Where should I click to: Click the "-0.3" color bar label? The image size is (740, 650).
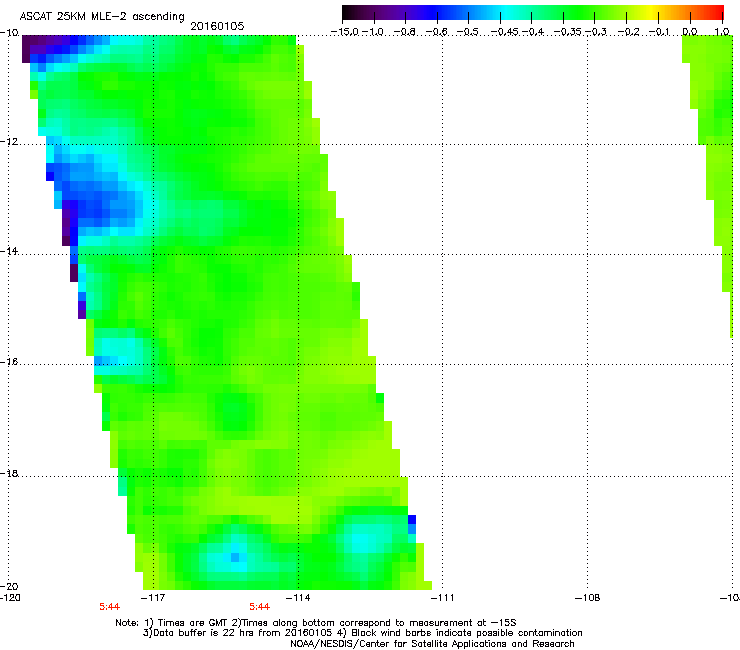pos(596,32)
